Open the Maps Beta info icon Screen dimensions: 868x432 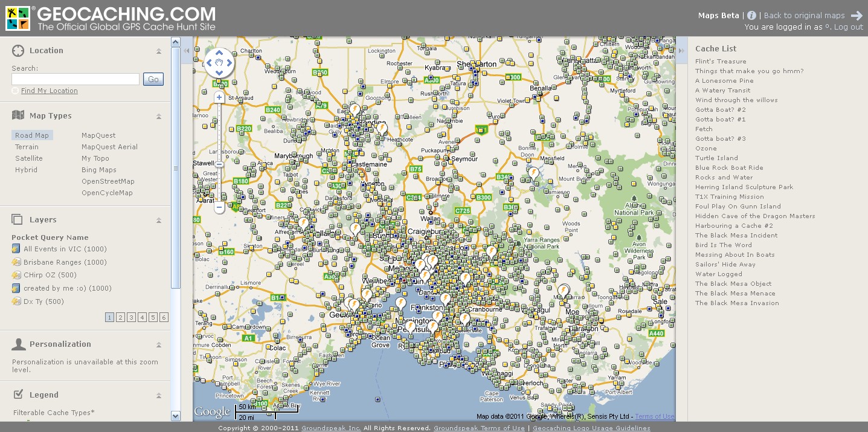pyautogui.click(x=751, y=16)
